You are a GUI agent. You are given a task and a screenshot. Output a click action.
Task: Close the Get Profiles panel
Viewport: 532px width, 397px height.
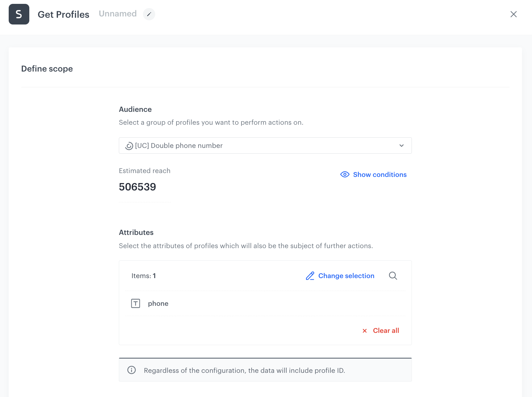click(x=514, y=14)
